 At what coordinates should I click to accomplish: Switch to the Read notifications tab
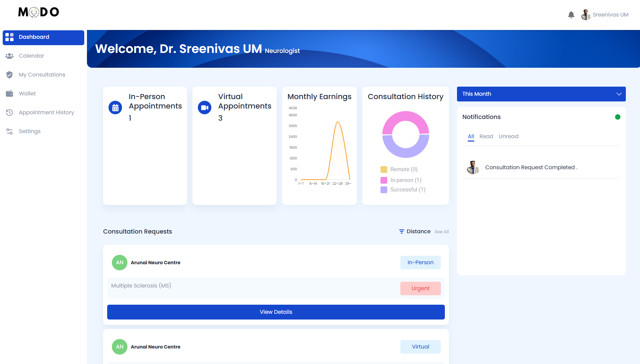tap(486, 136)
